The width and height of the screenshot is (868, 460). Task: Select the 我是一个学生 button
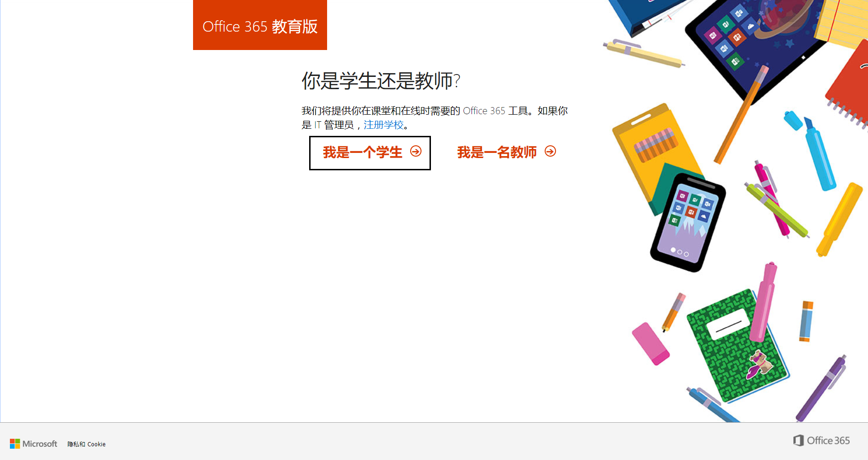coord(370,153)
